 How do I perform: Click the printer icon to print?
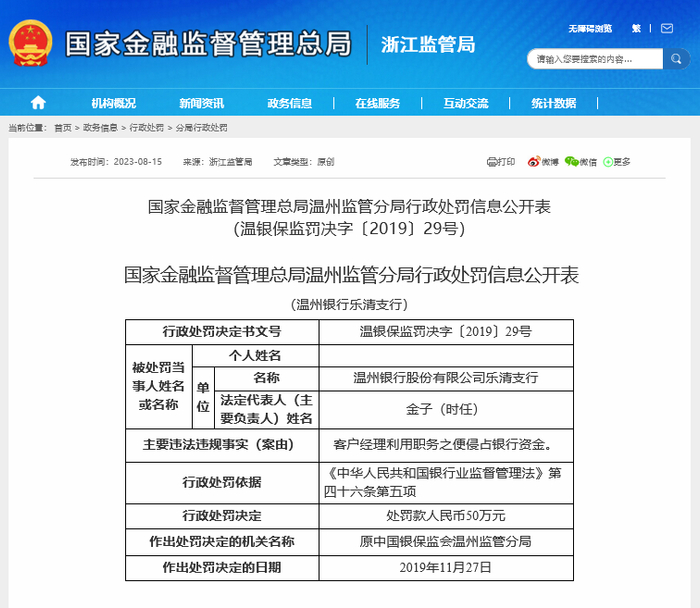pyautogui.click(x=492, y=162)
